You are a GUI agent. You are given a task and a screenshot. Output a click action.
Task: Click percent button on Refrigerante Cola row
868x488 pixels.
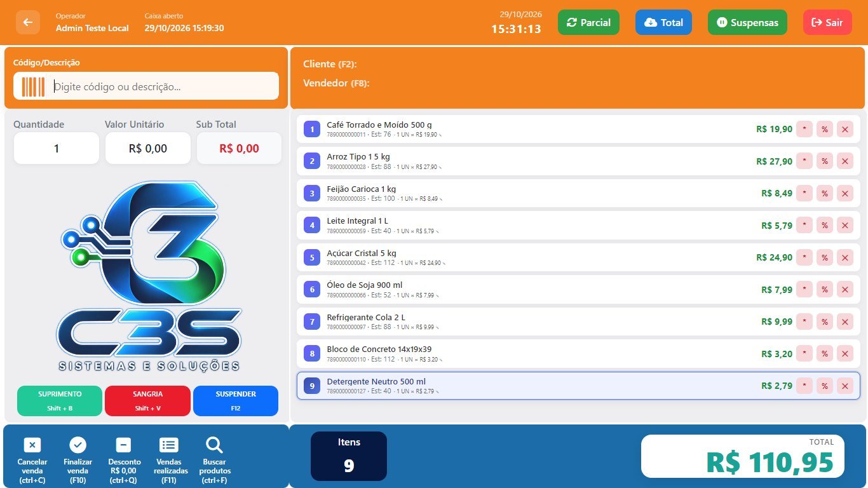825,322
